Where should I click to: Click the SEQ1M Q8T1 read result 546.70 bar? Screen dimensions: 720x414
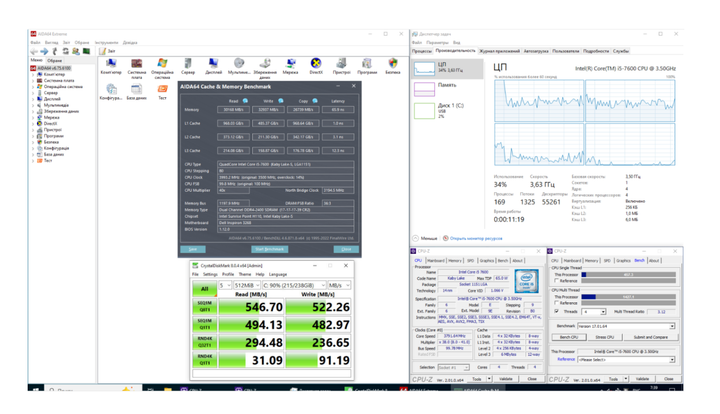251,307
